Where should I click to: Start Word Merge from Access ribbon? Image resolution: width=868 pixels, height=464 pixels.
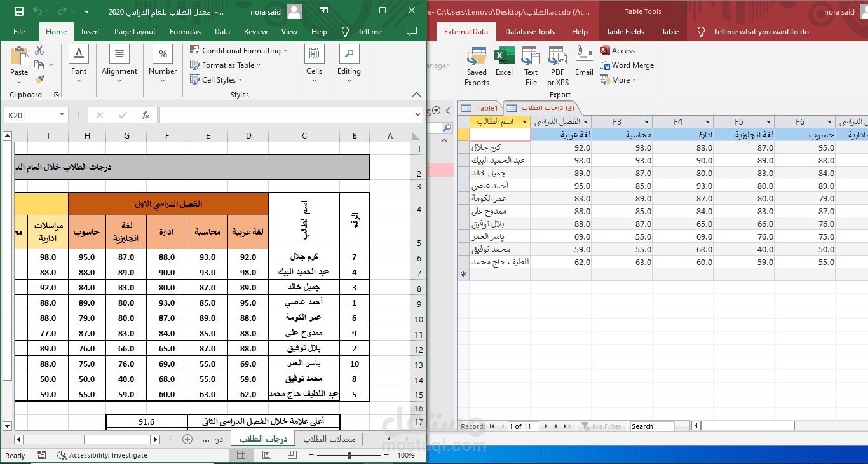627,65
